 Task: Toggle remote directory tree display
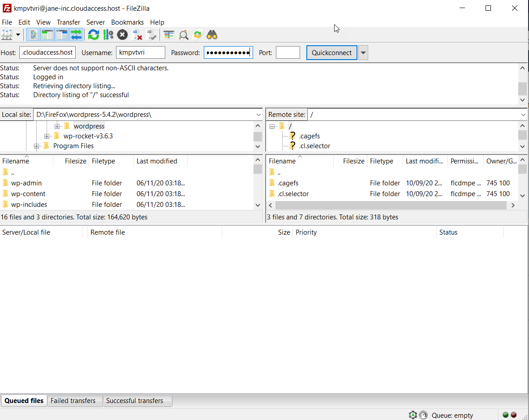click(x=62, y=35)
